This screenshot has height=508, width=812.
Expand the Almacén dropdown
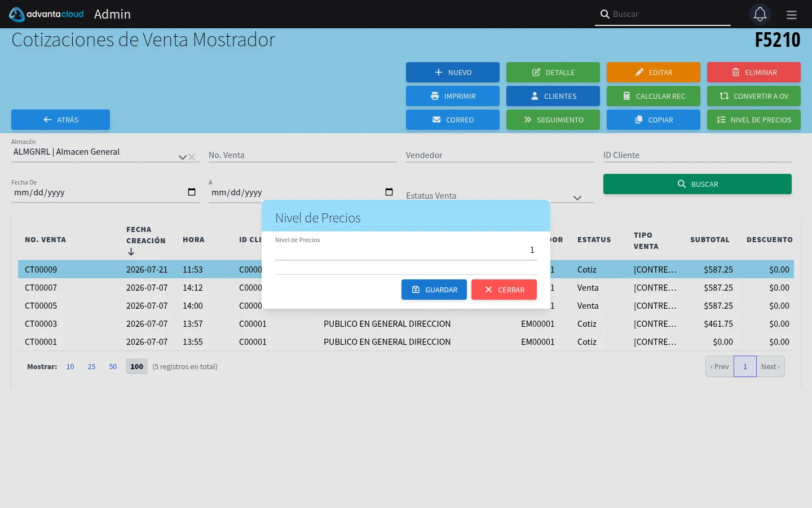pyautogui.click(x=182, y=157)
